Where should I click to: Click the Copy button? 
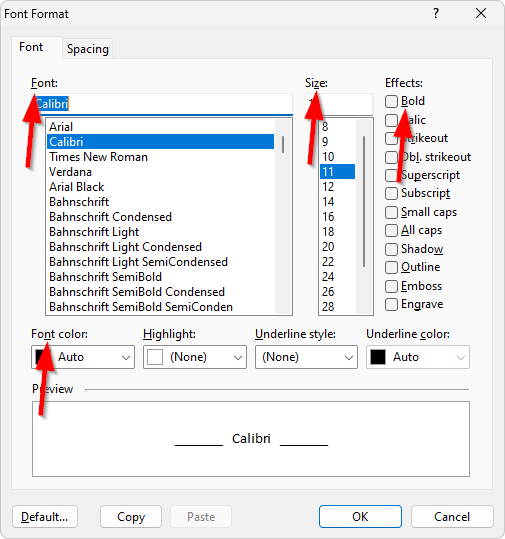[x=131, y=517]
